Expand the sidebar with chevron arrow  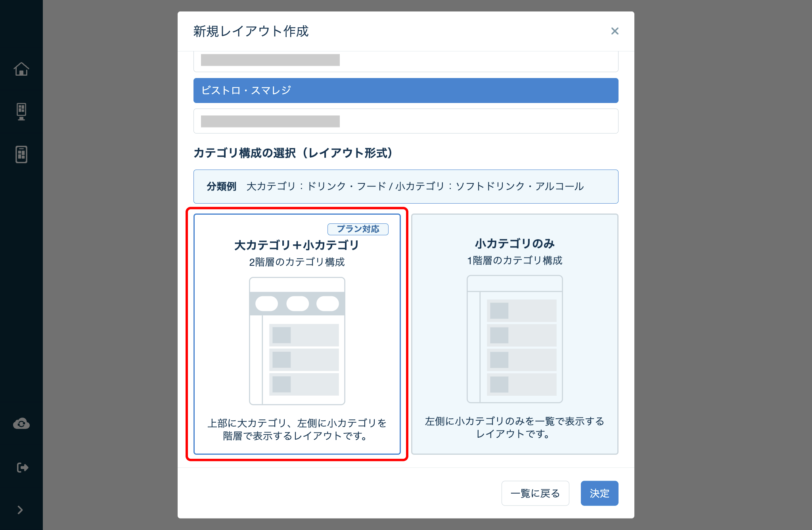pyautogui.click(x=20, y=510)
